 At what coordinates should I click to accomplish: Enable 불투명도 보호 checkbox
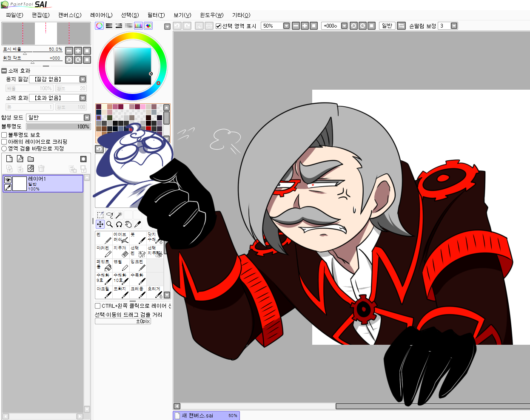coord(4,135)
